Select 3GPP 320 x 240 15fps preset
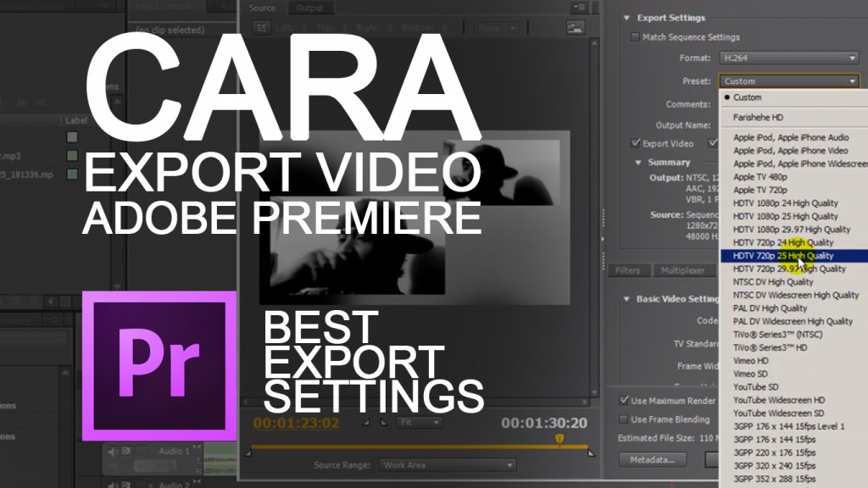The width and height of the screenshot is (868, 488). tap(794, 466)
